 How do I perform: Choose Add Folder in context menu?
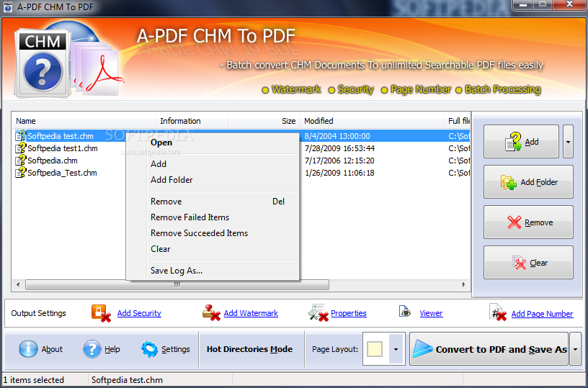[x=213, y=180]
